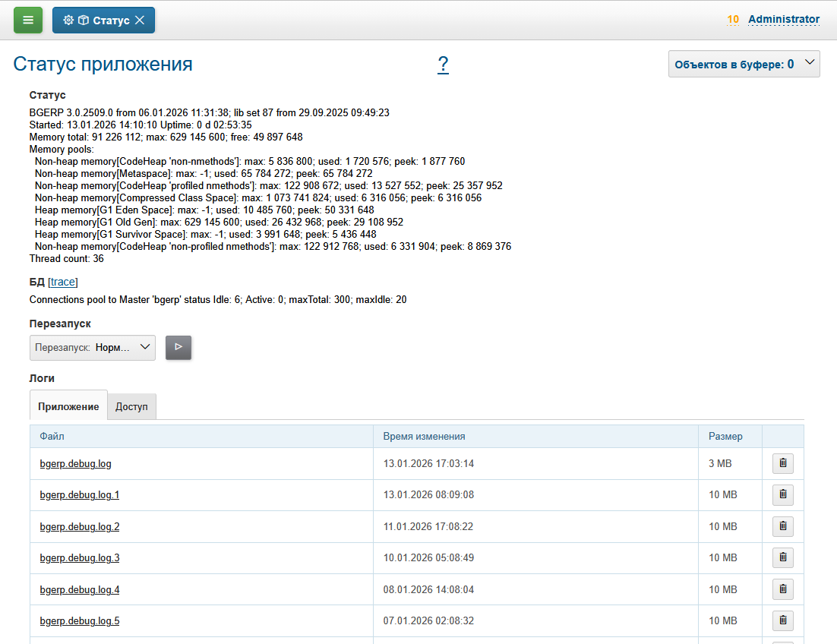
Task: Delete bgerp.debug.log.2 using trash icon
Action: tap(782, 526)
